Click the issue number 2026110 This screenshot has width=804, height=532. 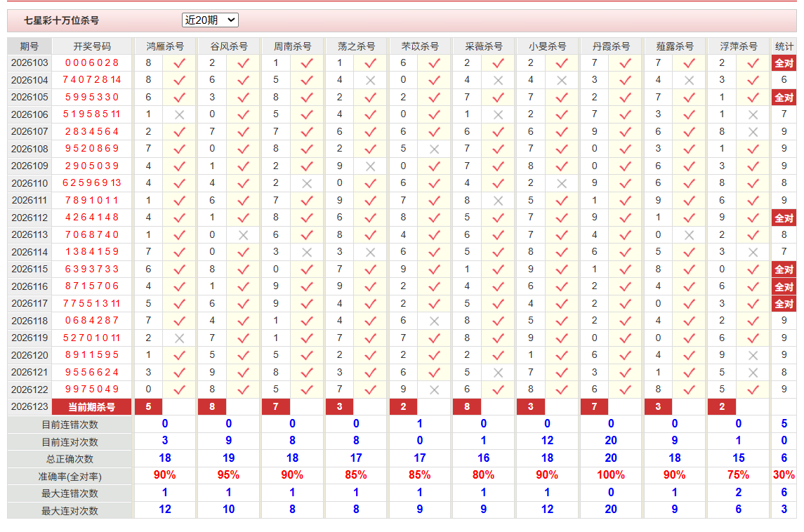(x=29, y=183)
